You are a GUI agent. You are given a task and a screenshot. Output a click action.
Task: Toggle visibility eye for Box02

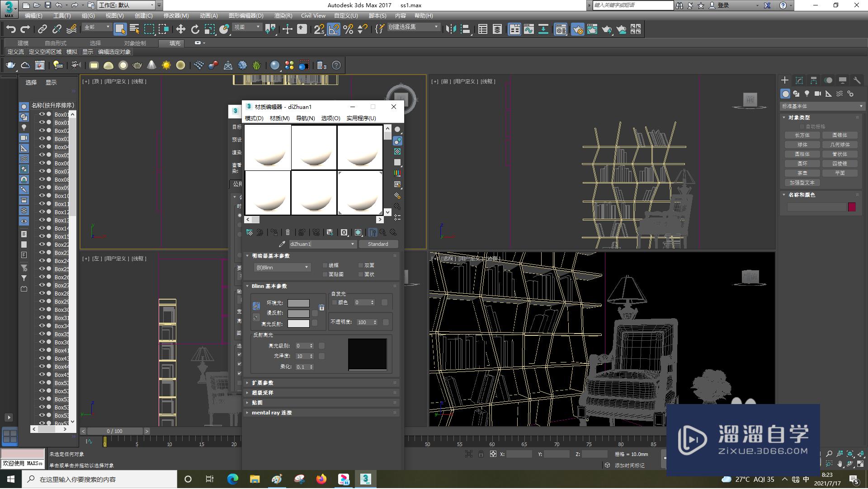(42, 131)
